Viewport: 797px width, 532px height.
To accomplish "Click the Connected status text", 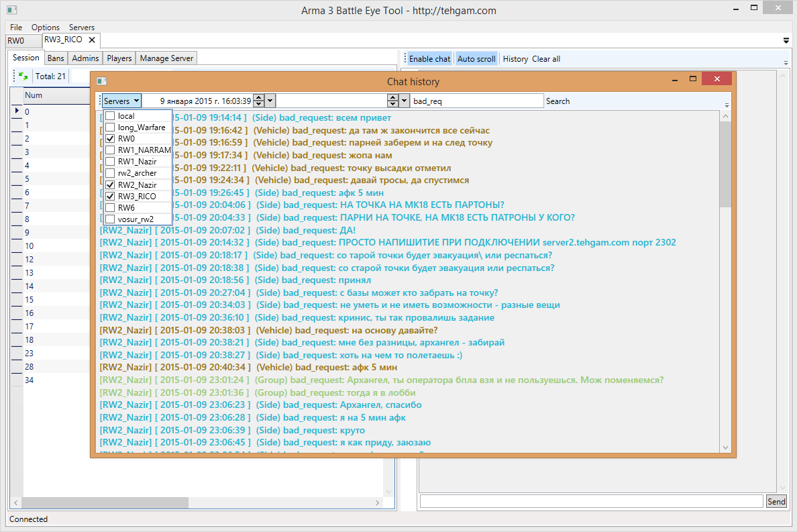I will click(28, 519).
